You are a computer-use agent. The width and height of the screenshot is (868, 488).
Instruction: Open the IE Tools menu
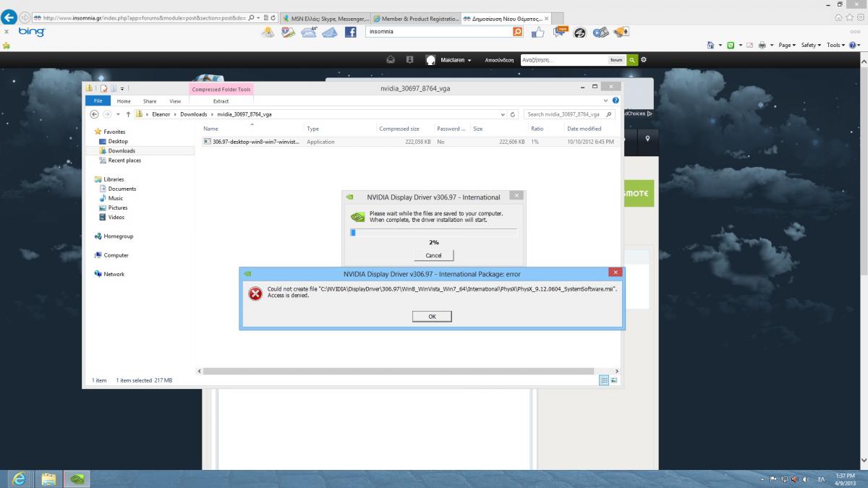(835, 45)
